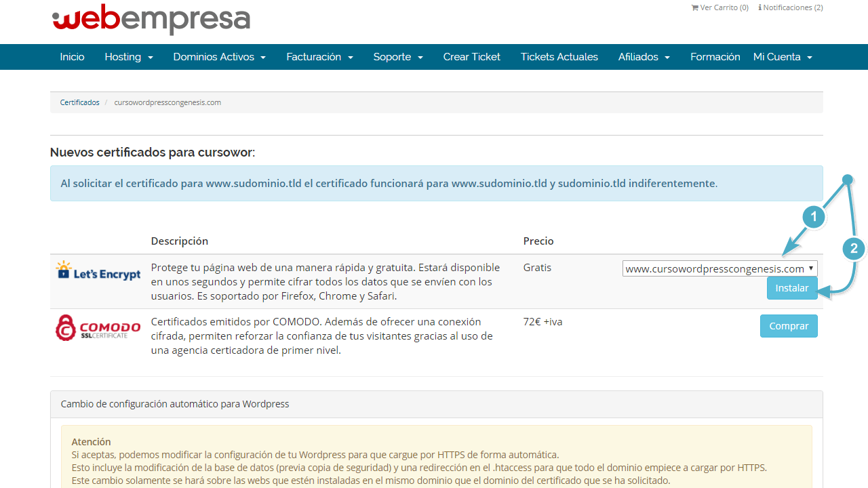The height and width of the screenshot is (488, 868).
Task: Click the COMODO certificates description text
Action: [322, 336]
